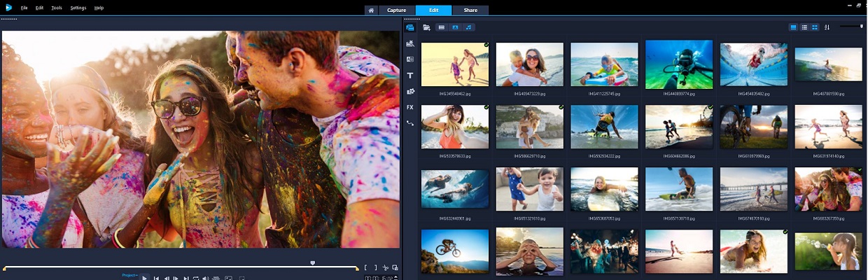Click the scissors Split Clip icon
The height and width of the screenshot is (280, 868).
(x=386, y=267)
